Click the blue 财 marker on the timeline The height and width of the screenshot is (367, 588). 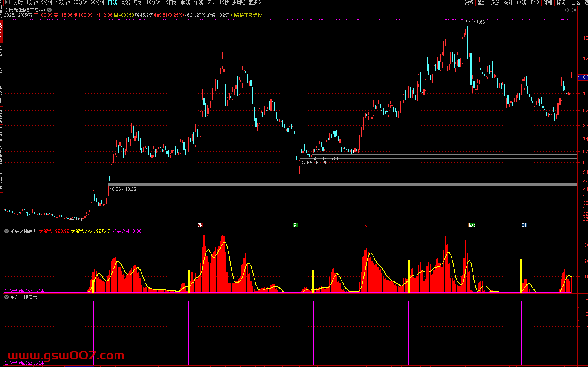pos(524,225)
